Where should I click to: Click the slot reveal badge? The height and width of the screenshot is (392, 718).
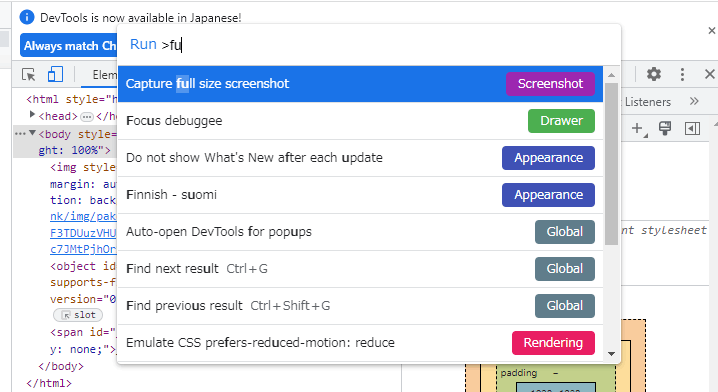[x=78, y=315]
